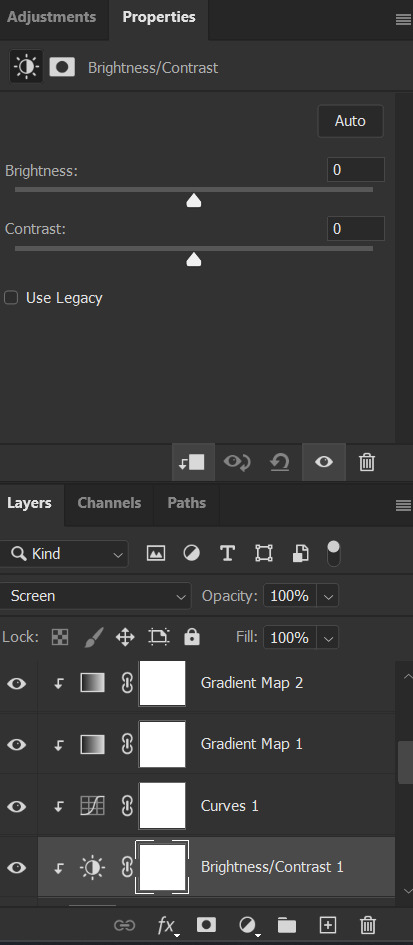Hide the Curves 1 layer
The height and width of the screenshot is (945, 413).
click(x=16, y=806)
